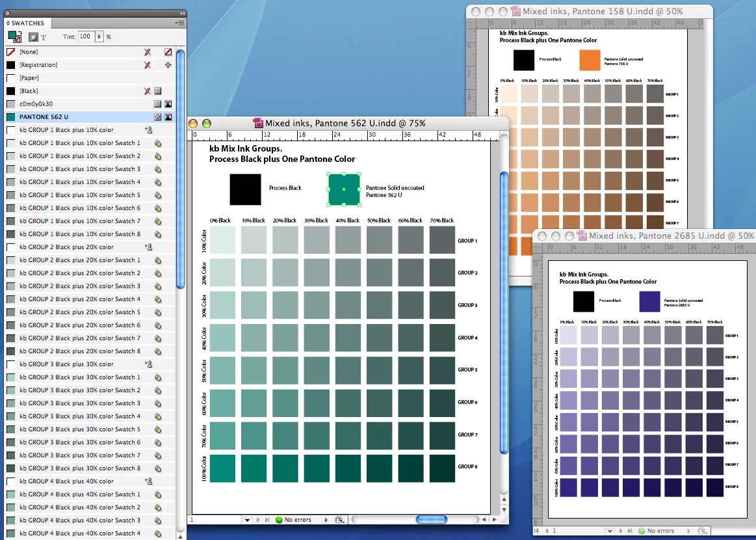
Task: Click the CMYK mode icon on PANTONE 562 U row
Action: tap(168, 116)
